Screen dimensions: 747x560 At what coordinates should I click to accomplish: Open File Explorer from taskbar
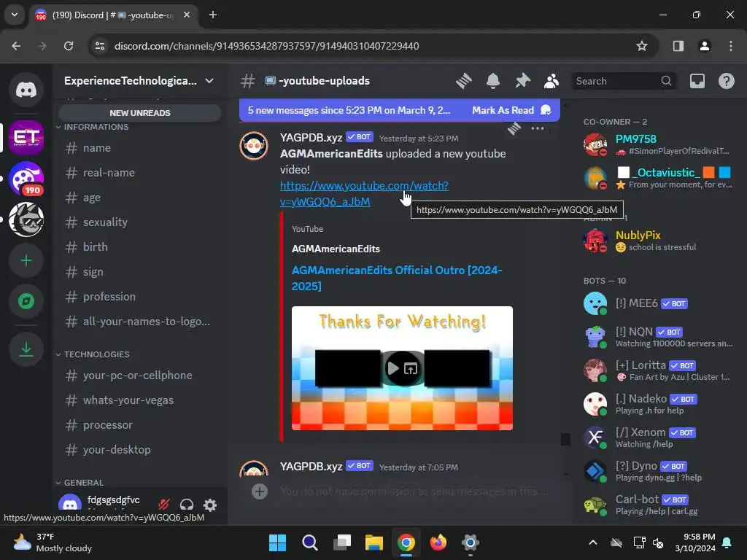coord(374,542)
